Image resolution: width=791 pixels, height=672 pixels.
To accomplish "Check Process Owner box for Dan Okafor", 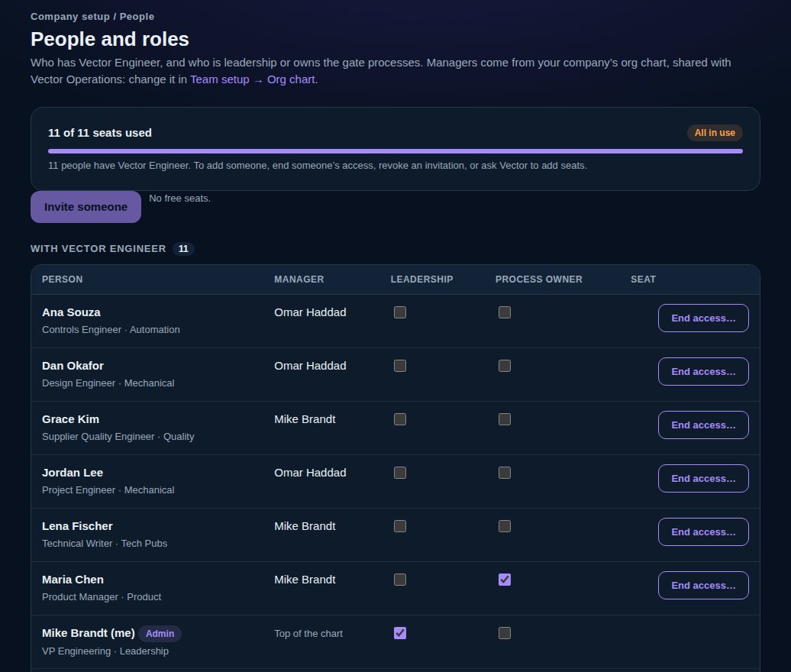I will click(x=505, y=366).
